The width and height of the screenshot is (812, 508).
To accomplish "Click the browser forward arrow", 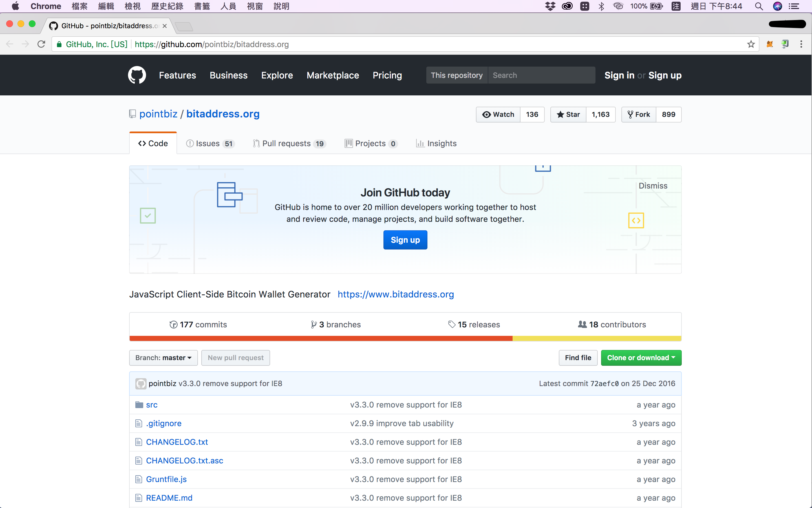I will (25, 44).
